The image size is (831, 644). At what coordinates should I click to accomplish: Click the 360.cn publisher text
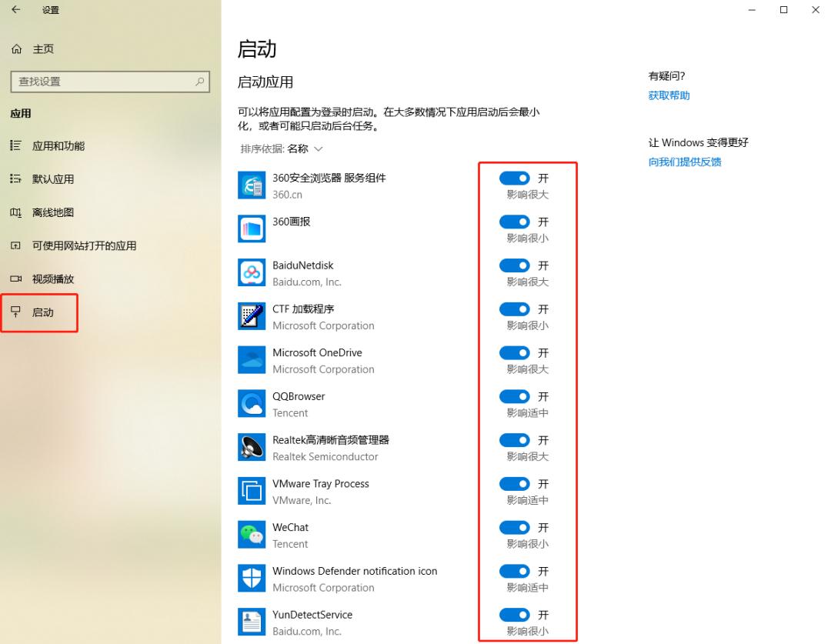287,195
